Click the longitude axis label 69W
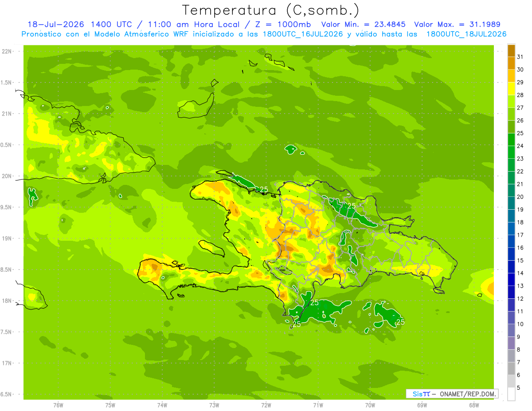This screenshot has width=532, height=411. tap(422, 405)
